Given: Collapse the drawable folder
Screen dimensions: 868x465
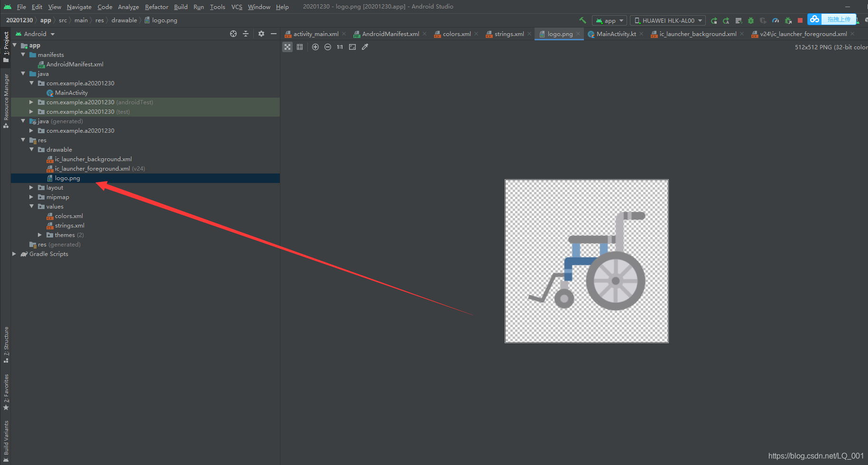Looking at the screenshot, I should pyautogui.click(x=32, y=149).
